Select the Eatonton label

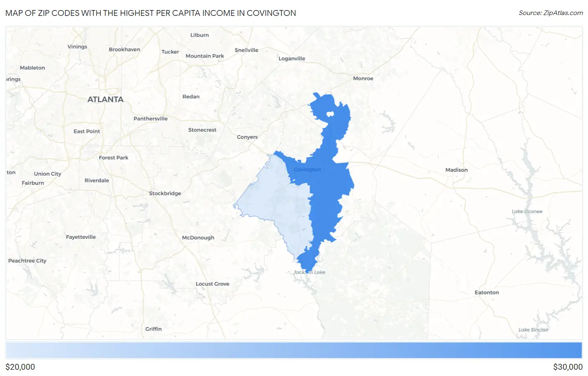(487, 292)
